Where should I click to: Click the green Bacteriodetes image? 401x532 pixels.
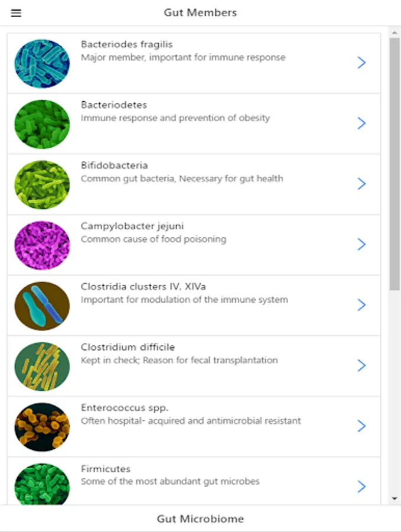tap(42, 124)
